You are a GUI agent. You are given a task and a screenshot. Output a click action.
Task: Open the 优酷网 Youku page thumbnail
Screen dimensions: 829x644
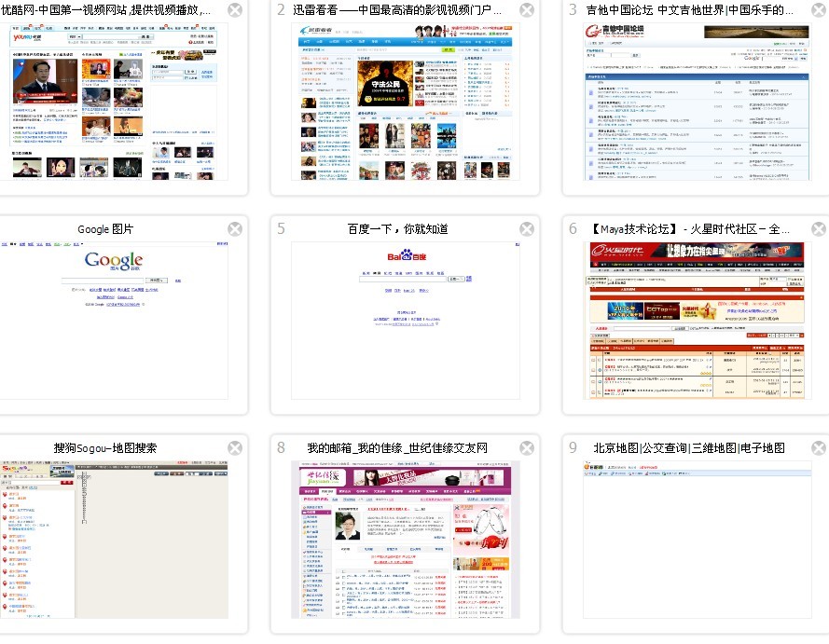click(114, 102)
